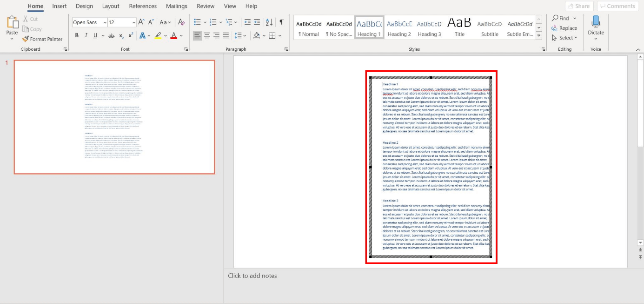The image size is (644, 304).
Task: Click the Sort A to Z icon
Action: pos(269,22)
